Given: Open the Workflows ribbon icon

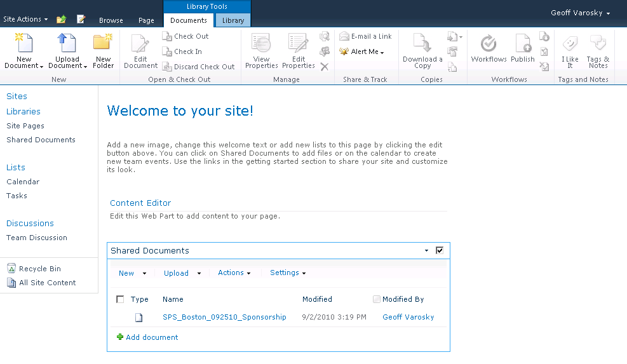Looking at the screenshot, I should pos(489,43).
